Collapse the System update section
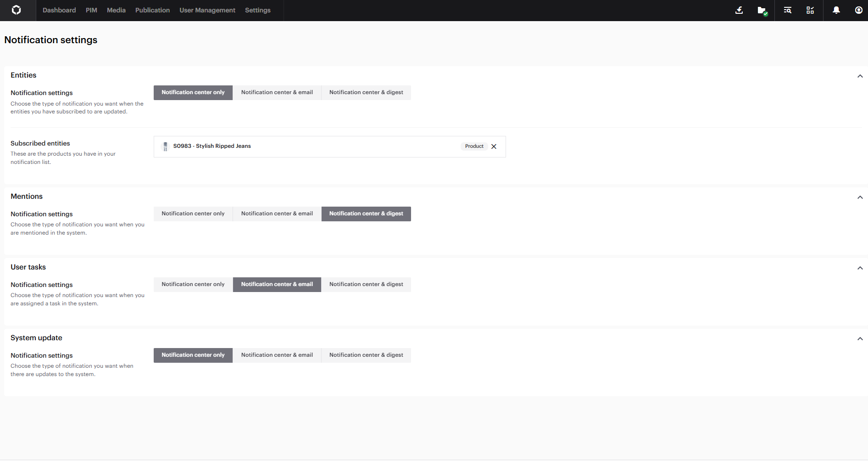This screenshot has height=461, width=868. coord(860,339)
